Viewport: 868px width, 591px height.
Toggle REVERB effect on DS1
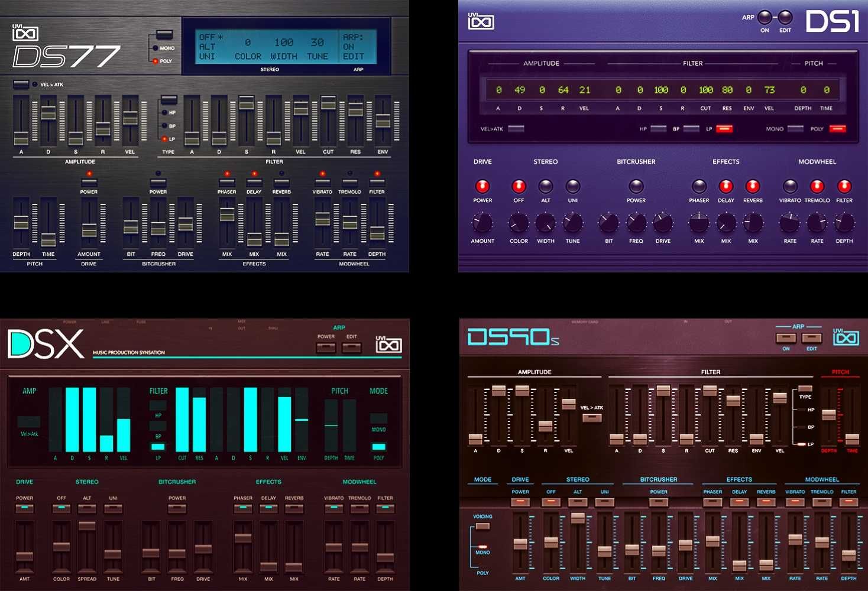(753, 186)
